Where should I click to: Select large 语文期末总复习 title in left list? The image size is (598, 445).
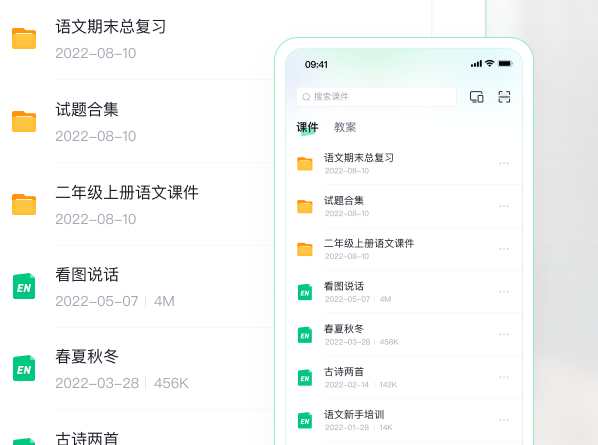click(x=111, y=27)
